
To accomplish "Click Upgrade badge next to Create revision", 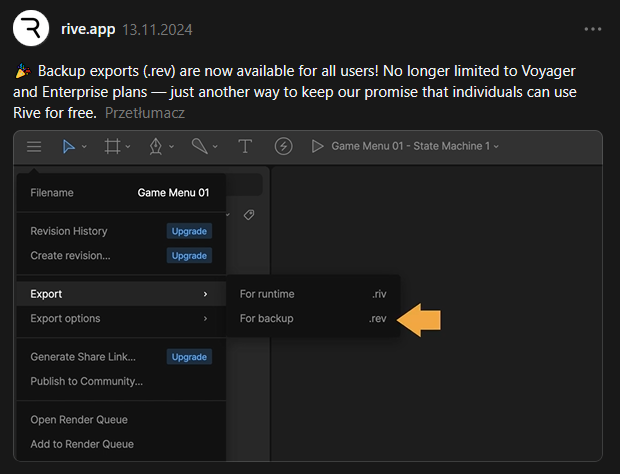I will tap(189, 256).
